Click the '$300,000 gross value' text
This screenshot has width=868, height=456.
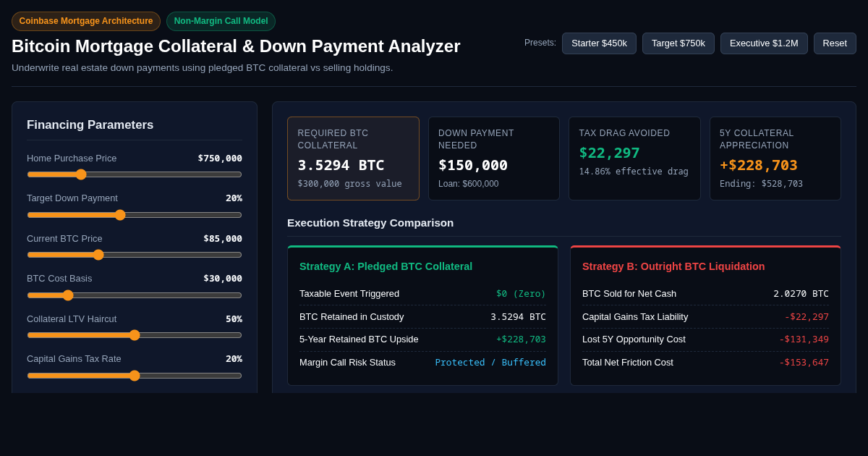[349, 184]
